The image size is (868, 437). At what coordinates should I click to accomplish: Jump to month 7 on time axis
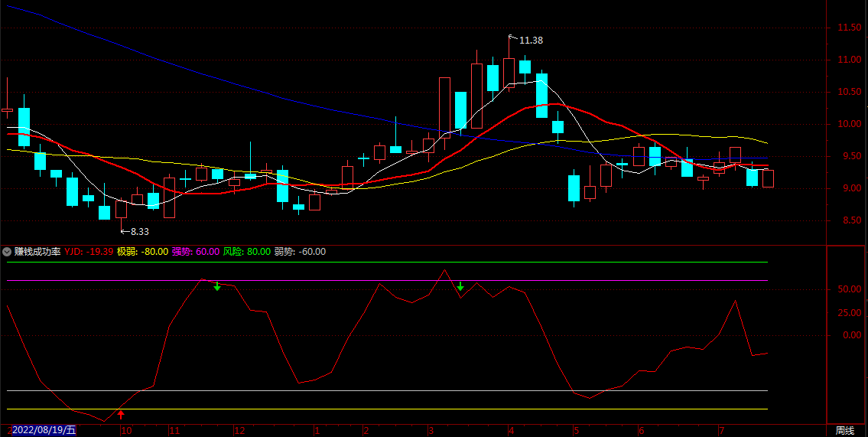[x=720, y=431]
